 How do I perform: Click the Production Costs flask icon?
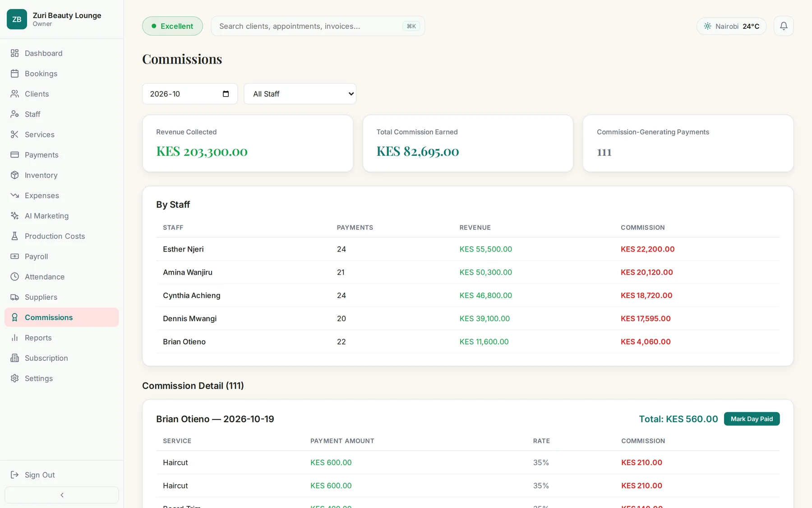15,236
